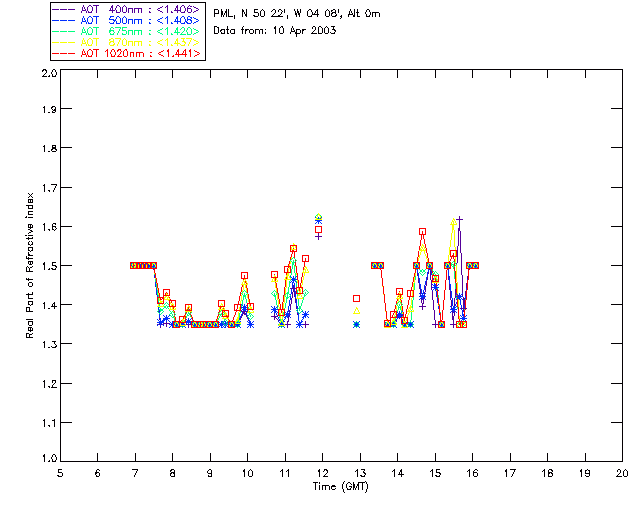Click the x-axis tick label 6
The height and width of the screenshot is (512, 640).
[x=98, y=473]
